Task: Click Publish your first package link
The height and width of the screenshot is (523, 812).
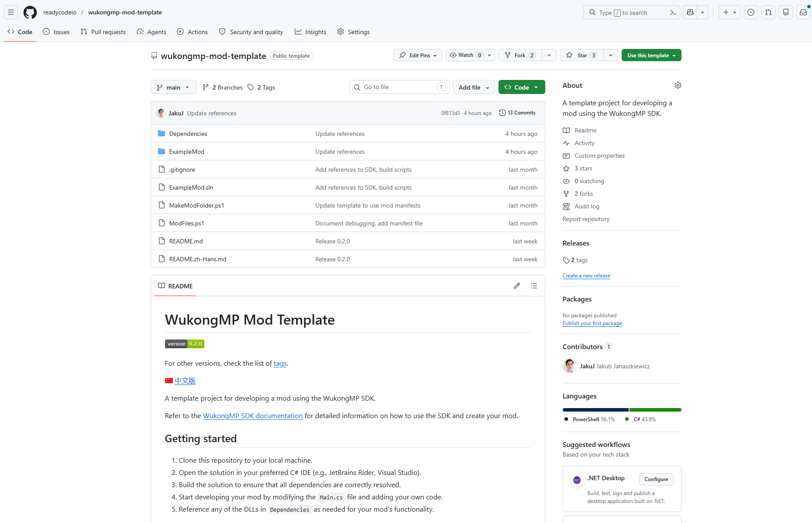Action: (x=592, y=323)
